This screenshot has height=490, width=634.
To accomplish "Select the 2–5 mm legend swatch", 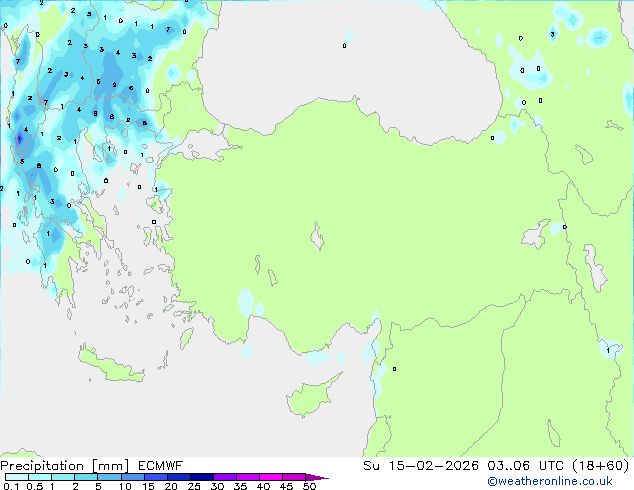I will (86, 477).
